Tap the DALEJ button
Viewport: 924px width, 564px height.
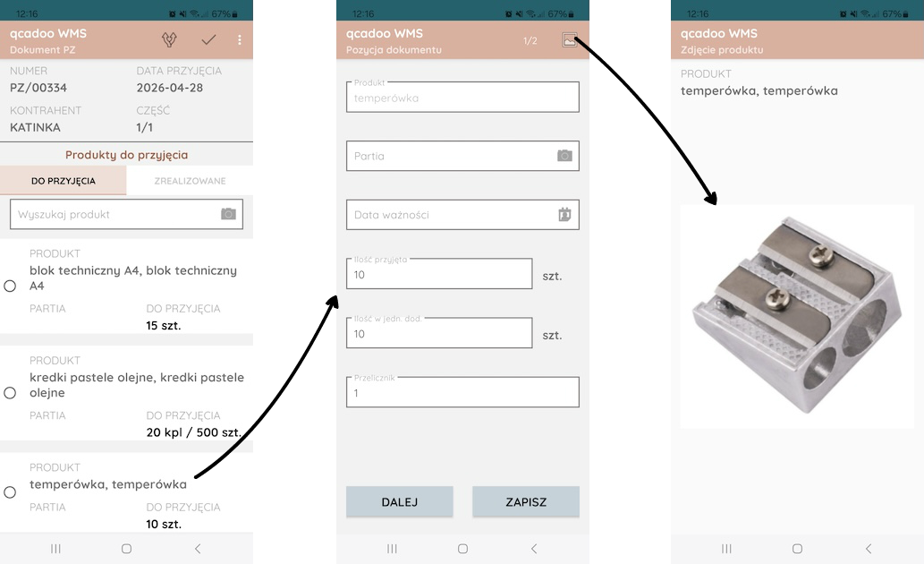(400, 502)
